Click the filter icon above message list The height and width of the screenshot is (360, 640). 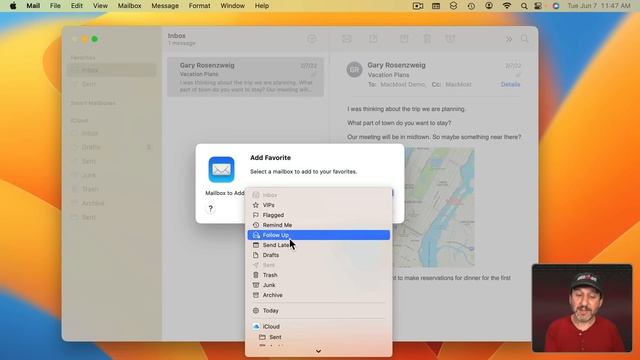tap(311, 39)
